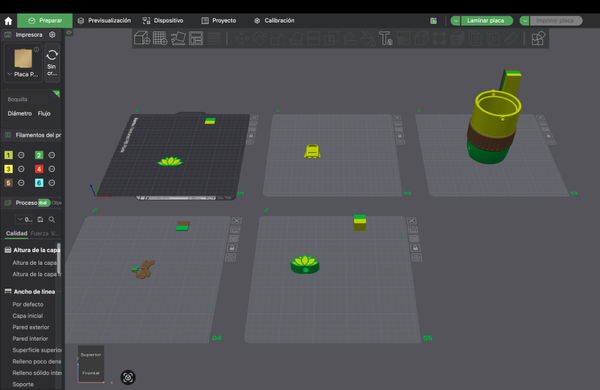Click the Capa inicial setting label
Image resolution: width=600 pixels, height=390 pixels.
[x=28, y=316]
